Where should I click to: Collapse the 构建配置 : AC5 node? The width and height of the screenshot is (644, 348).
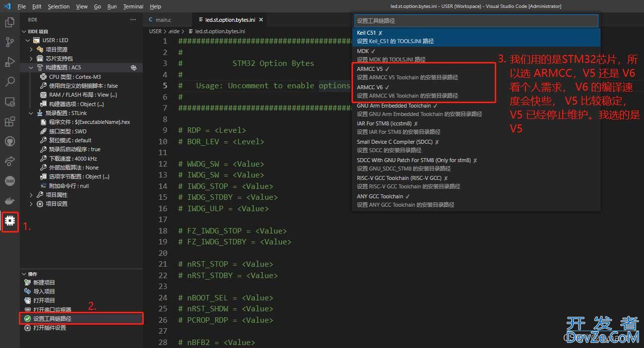pyautogui.click(x=32, y=67)
